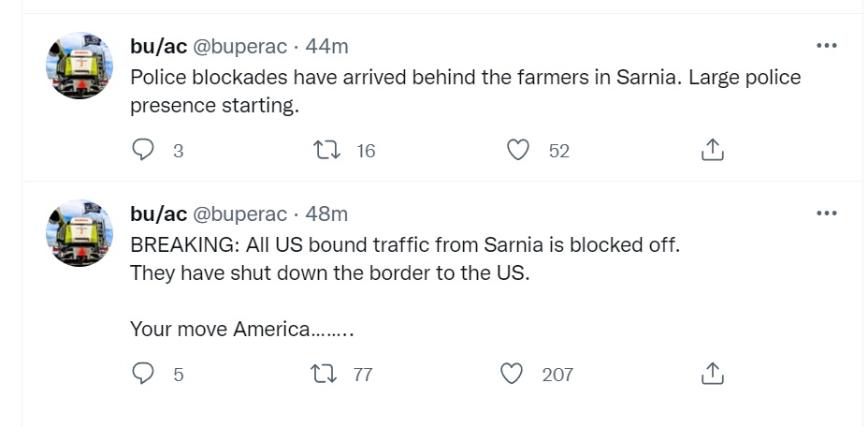Open the 44m timestamp link
This screenshot has width=868, height=427.
click(x=327, y=46)
